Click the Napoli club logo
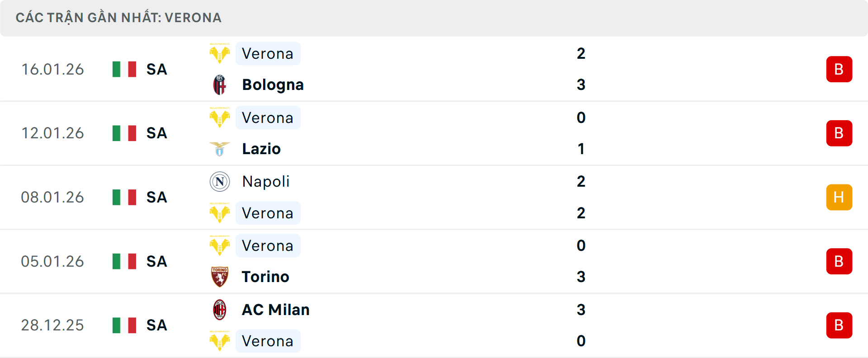The height and width of the screenshot is (358, 868). click(220, 182)
